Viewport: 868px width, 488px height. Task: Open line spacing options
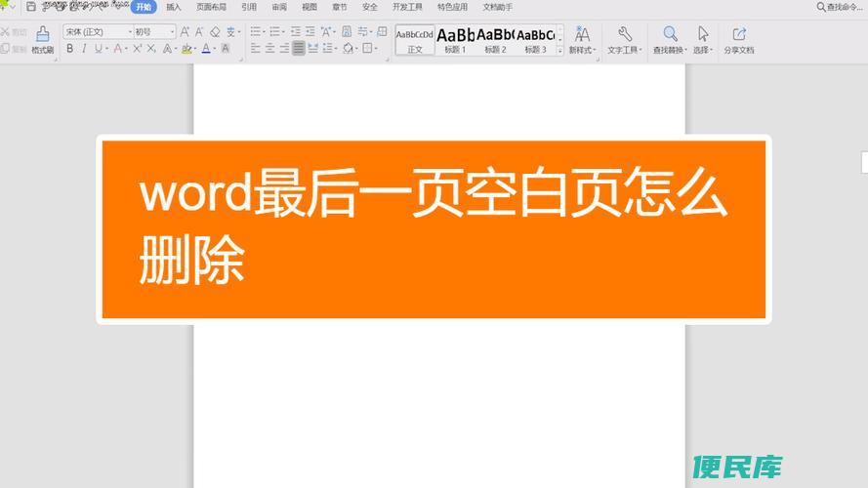click(x=329, y=49)
